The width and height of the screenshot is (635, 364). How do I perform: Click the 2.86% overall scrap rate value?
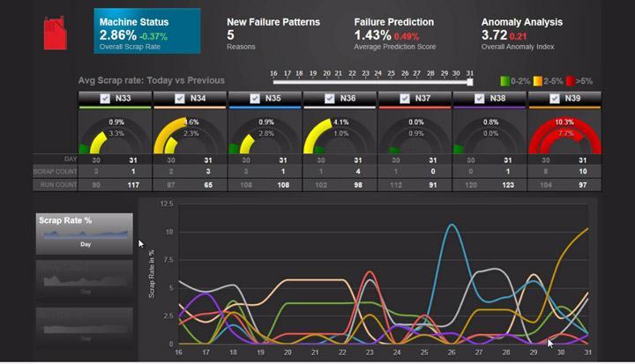click(118, 35)
